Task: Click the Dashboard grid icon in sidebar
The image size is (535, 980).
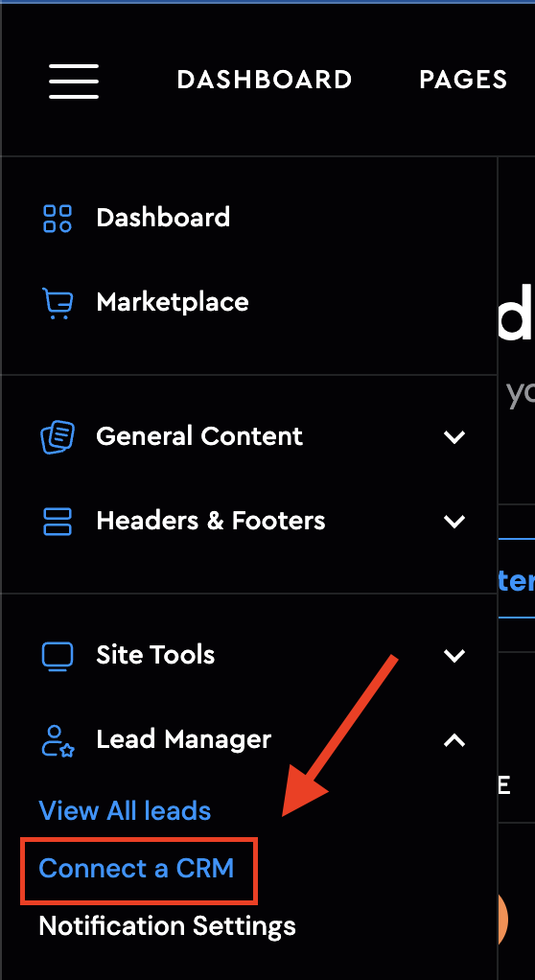Action: click(57, 218)
